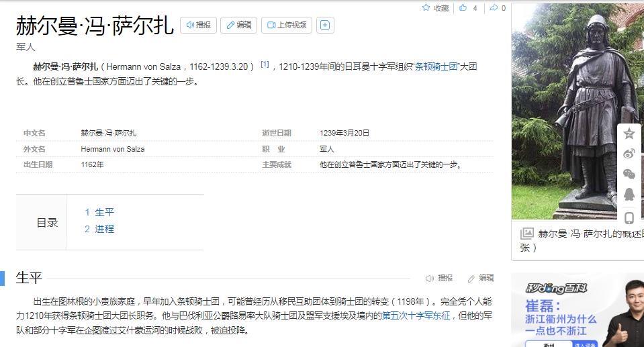Click 播报 in the 生平 section header
Screen dimensions: 644x347
pyautogui.click(x=439, y=278)
